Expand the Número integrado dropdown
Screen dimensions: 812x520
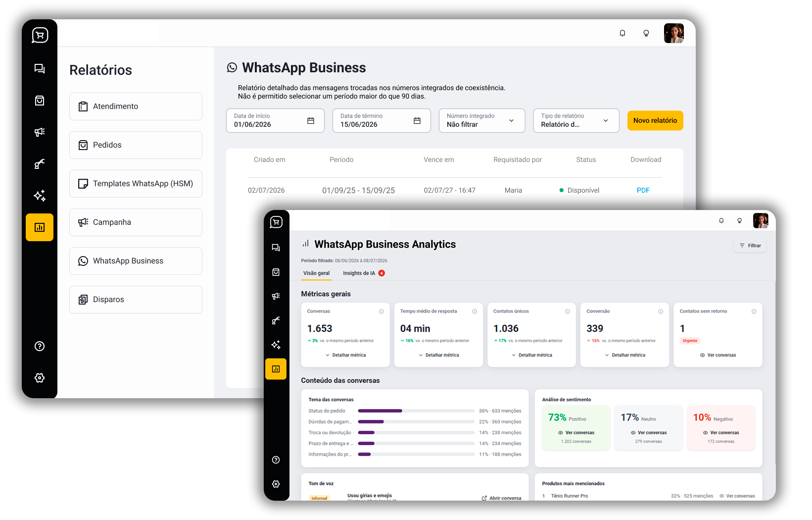[482, 120]
